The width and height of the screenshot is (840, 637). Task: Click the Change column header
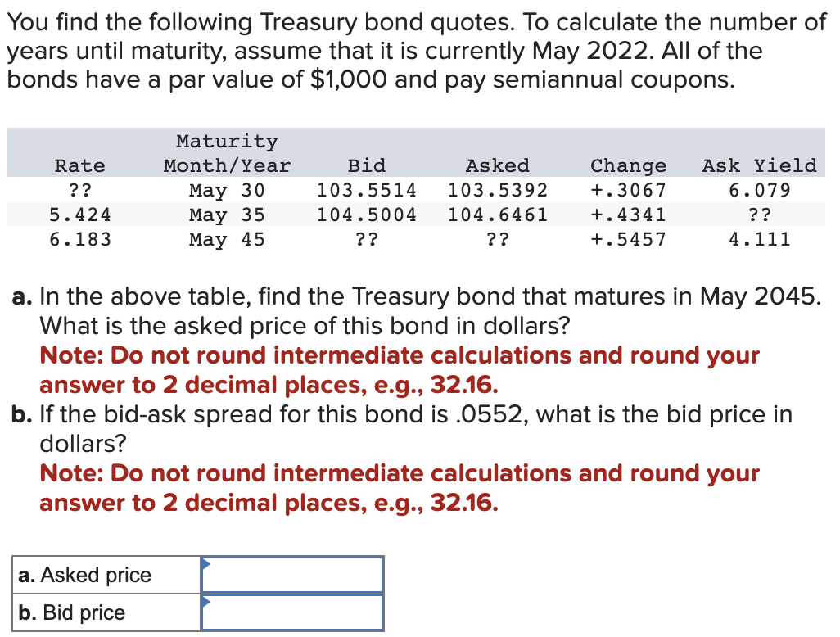(628, 165)
